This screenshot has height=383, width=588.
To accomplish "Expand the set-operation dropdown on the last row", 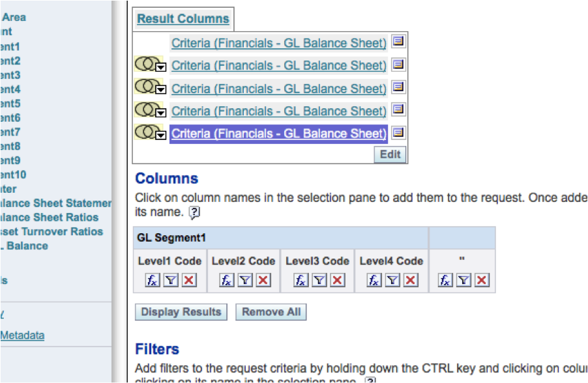I will point(160,134).
